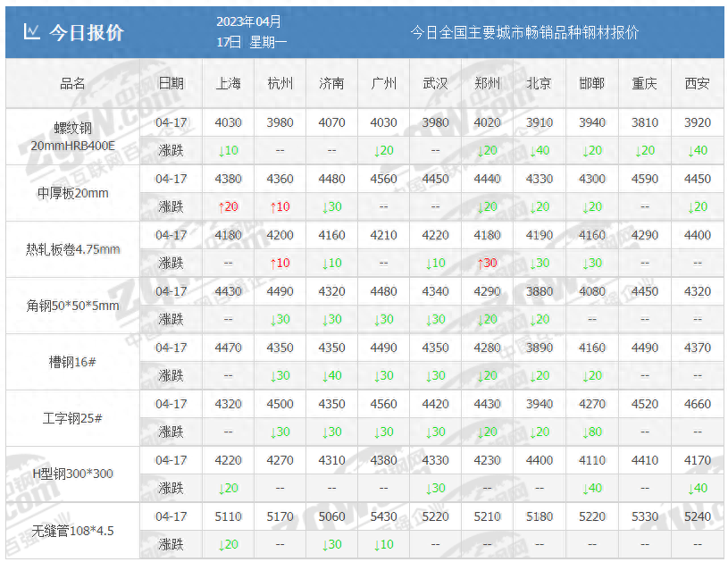
Task: Click the 涨跌 label in the H型钢300*300 row
Action: (171, 488)
